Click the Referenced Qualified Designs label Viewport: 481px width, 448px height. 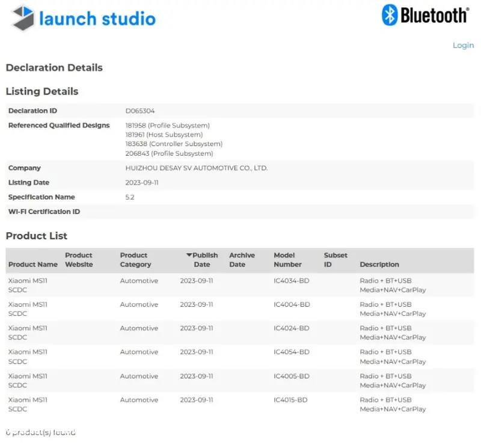point(59,126)
